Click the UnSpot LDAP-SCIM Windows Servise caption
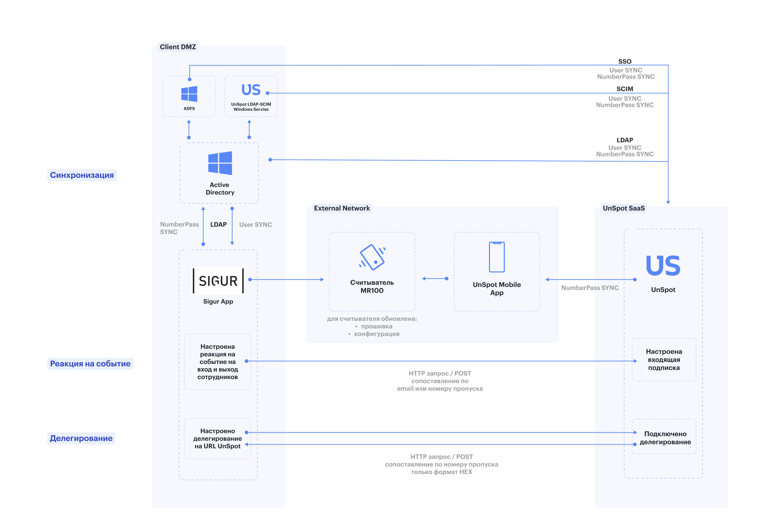The image size is (782, 532). pos(251,107)
